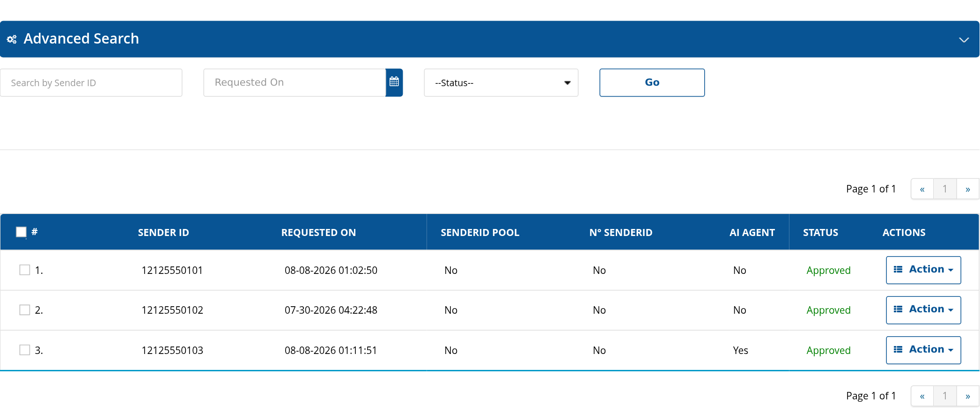Click the SENDER ID column header

click(x=163, y=232)
